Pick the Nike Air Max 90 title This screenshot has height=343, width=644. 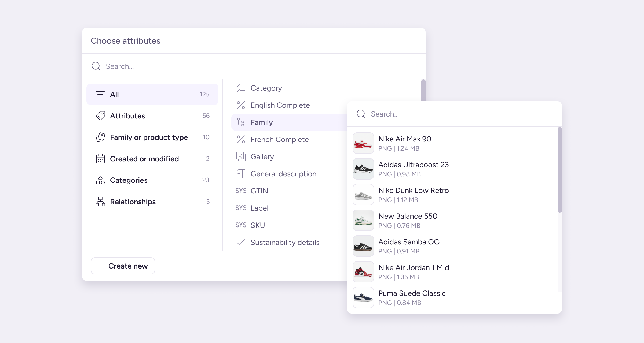(405, 139)
